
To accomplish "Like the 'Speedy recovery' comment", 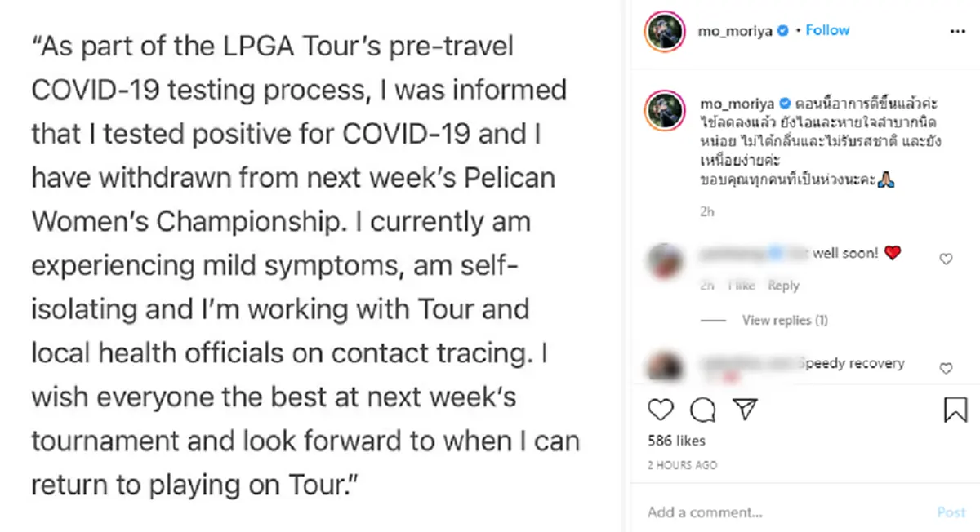I will click(946, 369).
